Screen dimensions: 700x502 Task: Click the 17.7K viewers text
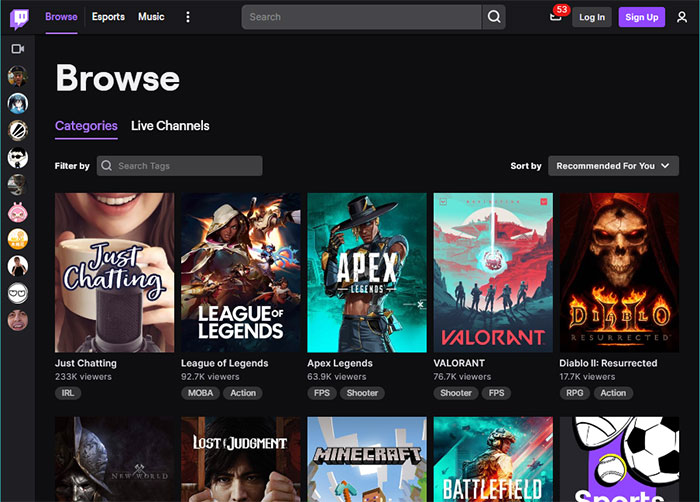(587, 377)
